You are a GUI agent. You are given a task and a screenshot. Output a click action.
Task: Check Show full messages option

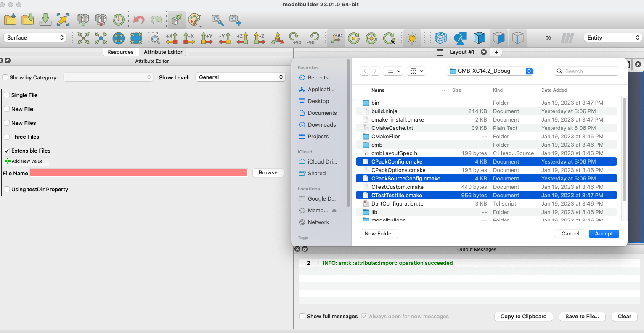click(x=302, y=316)
